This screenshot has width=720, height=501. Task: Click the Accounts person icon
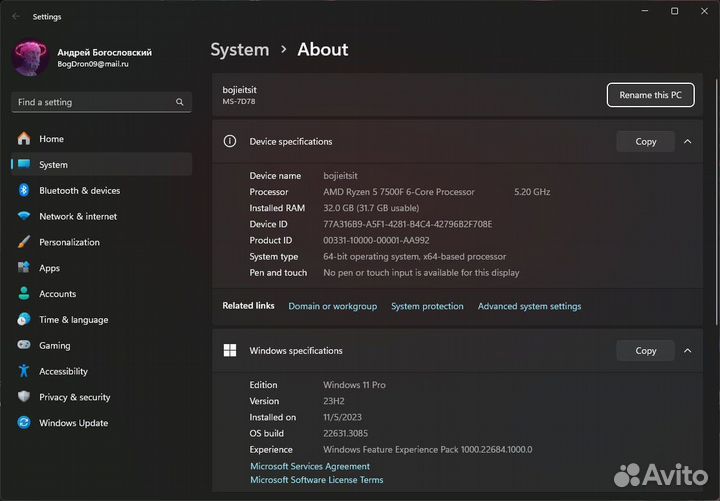click(x=24, y=293)
